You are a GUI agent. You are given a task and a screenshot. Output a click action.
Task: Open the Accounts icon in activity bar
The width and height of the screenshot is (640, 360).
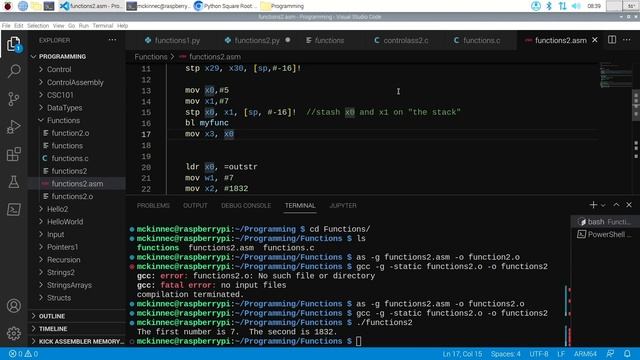tap(13, 306)
